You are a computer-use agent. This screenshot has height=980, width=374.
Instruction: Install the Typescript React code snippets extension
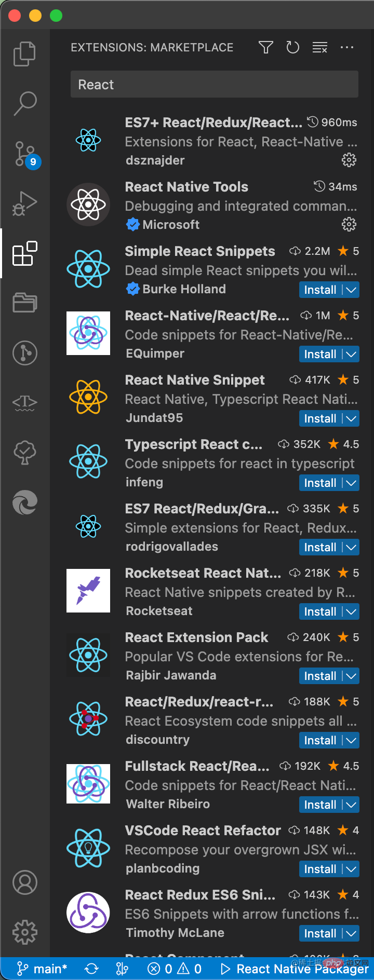pos(320,483)
